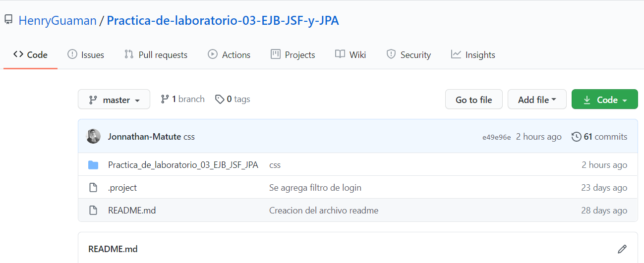Click the 2 hours ago text beside e49e96e
This screenshot has height=263, width=644.
tap(539, 137)
